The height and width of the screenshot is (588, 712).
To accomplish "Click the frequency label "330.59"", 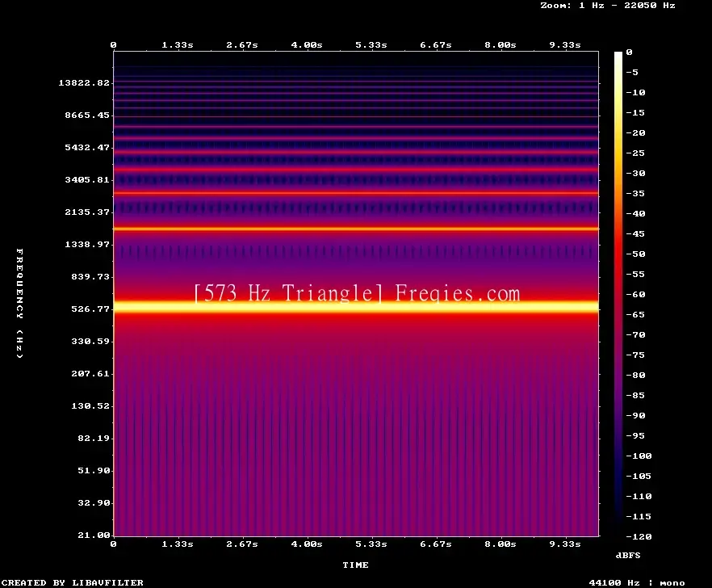I will 90,342.
